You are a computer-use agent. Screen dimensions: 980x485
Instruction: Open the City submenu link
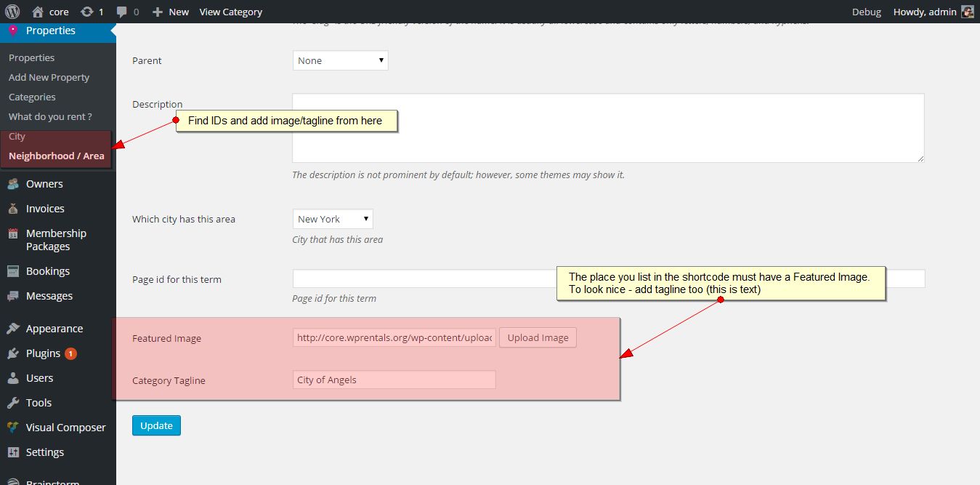[17, 136]
